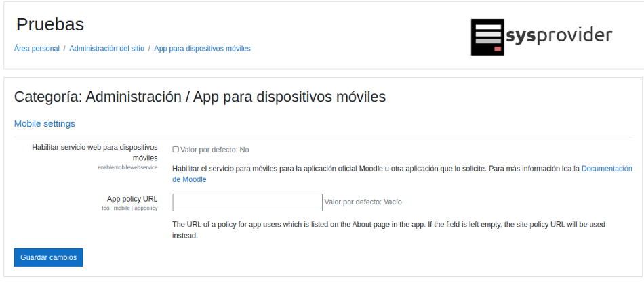Viewport: 644px width, 308px height.
Task: Open App para dispositivos móviles breadcrumb
Action: [x=202, y=49]
